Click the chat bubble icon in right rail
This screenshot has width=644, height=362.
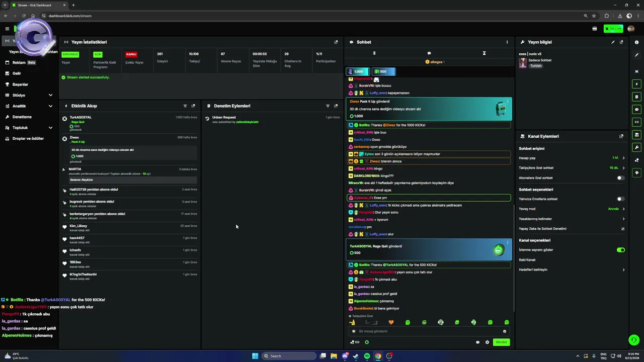[x=637, y=109]
